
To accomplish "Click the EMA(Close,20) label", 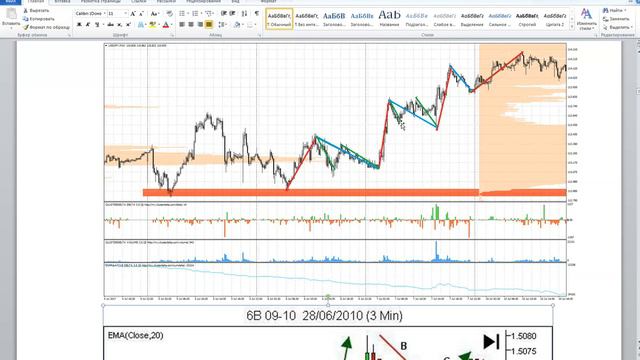I will coord(136,336).
